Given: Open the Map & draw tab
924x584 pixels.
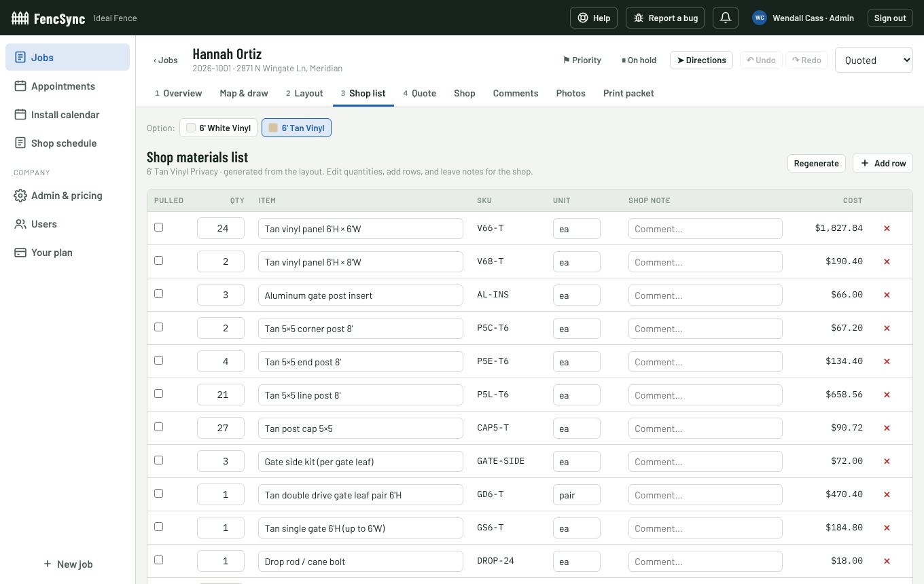Looking at the screenshot, I should pos(244,93).
